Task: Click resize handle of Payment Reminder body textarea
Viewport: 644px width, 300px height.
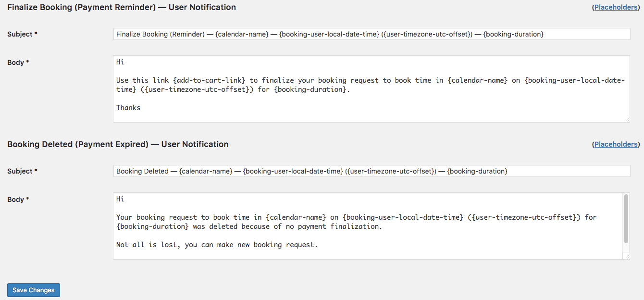Action: point(627,120)
